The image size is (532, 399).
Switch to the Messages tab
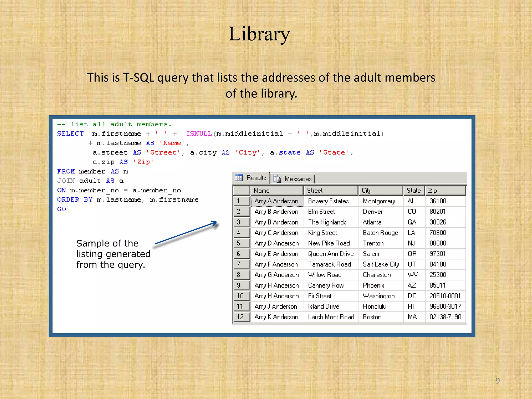pyautogui.click(x=292, y=179)
